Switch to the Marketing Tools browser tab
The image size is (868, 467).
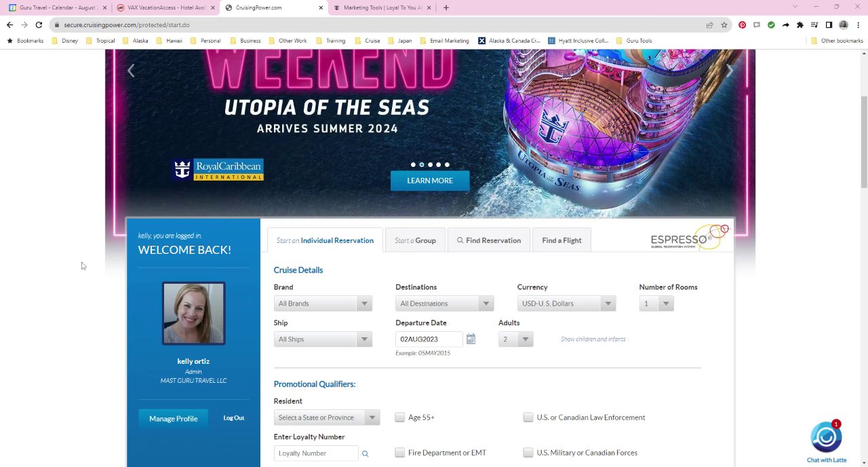381,7
